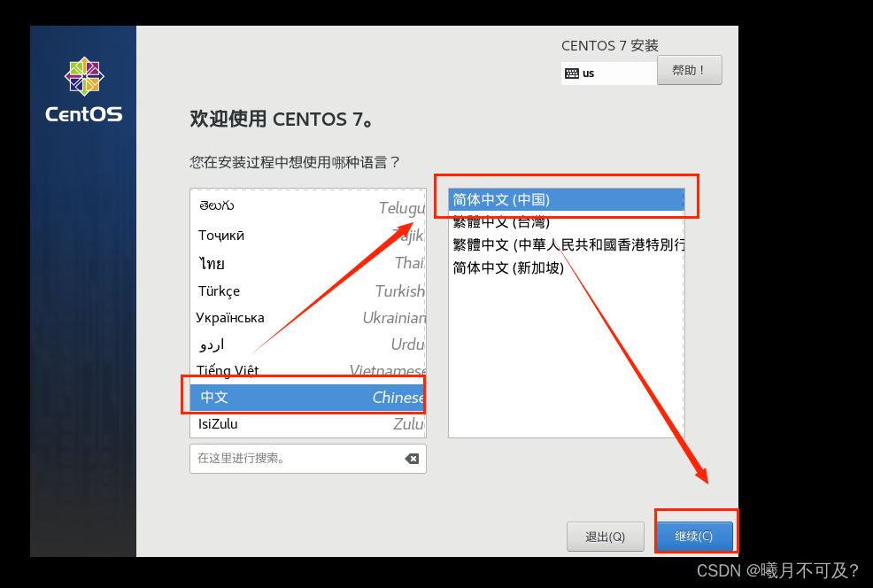Select the Telugu language row
Image resolution: width=873 pixels, height=588 pixels.
tap(308, 206)
